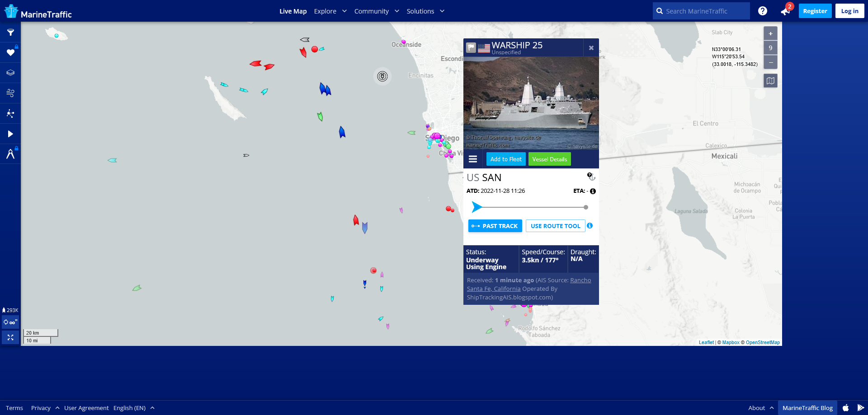This screenshot has height=415, width=868.
Task: Expand the About footer menu
Action: pos(761,408)
